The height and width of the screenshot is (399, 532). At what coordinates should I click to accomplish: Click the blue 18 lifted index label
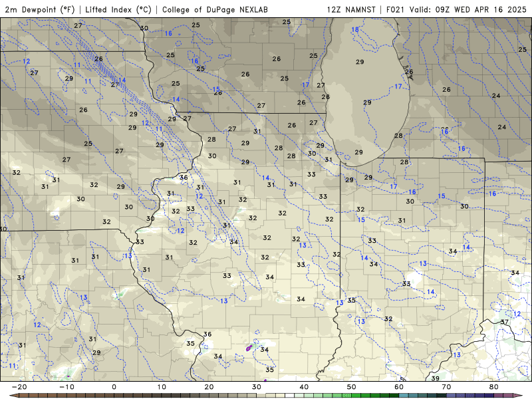click(355, 29)
